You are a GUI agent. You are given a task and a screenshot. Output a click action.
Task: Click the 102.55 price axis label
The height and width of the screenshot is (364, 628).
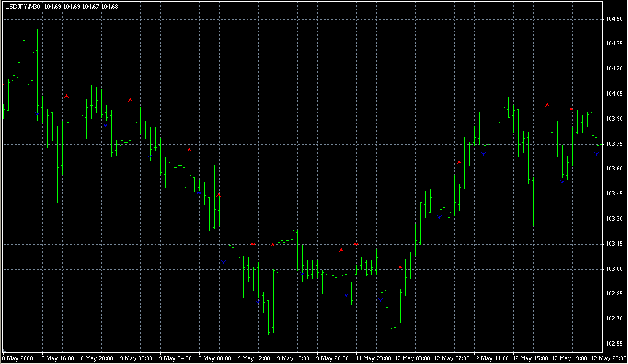(614, 344)
